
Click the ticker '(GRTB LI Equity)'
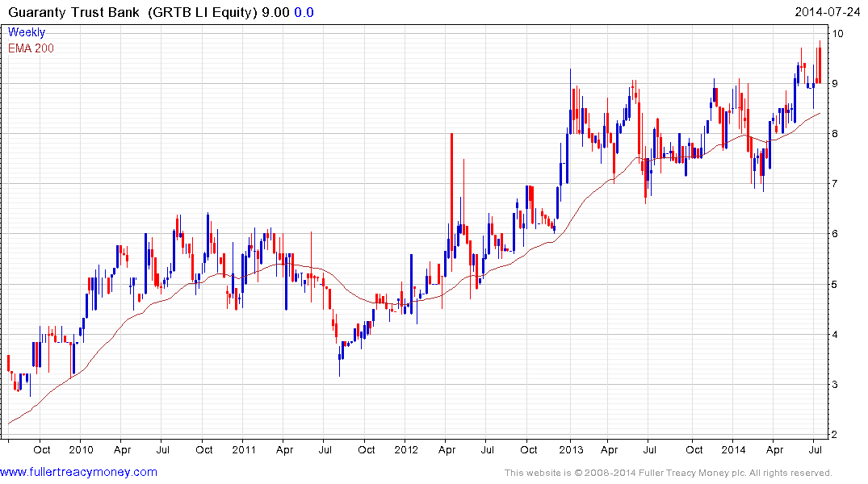point(203,12)
